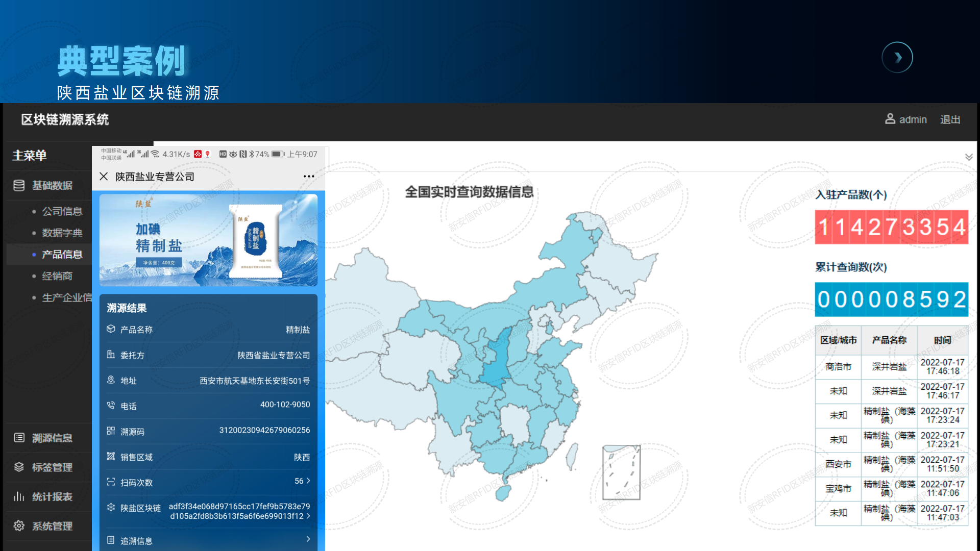
Task: Click the blue 累计查询数 counter
Action: tap(891, 299)
